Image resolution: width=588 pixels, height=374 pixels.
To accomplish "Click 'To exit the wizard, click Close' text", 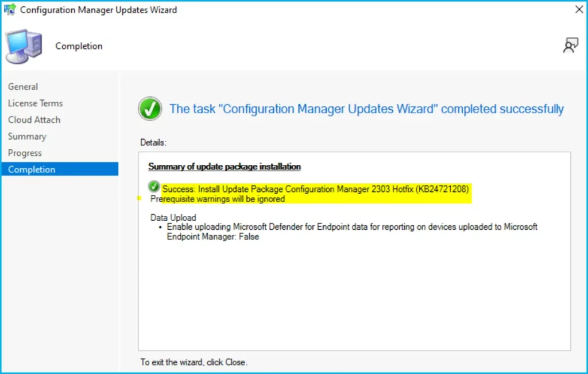I will (194, 363).
